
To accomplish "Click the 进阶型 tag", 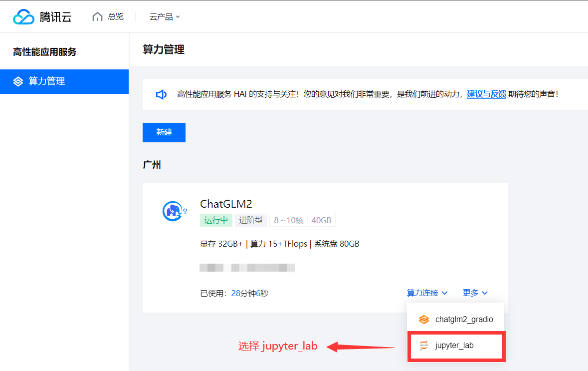I will [251, 220].
